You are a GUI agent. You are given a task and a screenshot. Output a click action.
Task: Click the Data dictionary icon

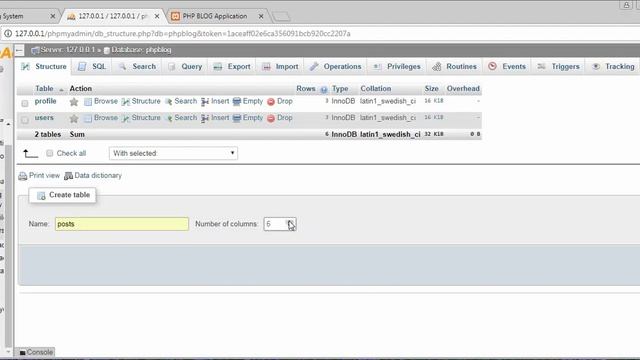click(69, 176)
